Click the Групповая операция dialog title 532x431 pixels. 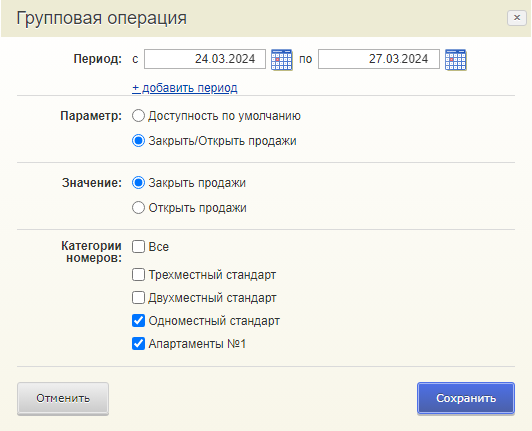[x=101, y=18]
